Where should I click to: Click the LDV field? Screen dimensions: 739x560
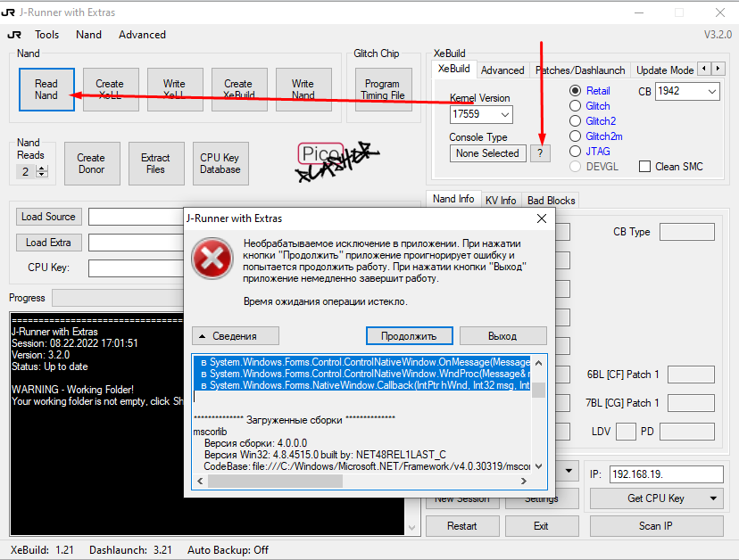point(626,432)
